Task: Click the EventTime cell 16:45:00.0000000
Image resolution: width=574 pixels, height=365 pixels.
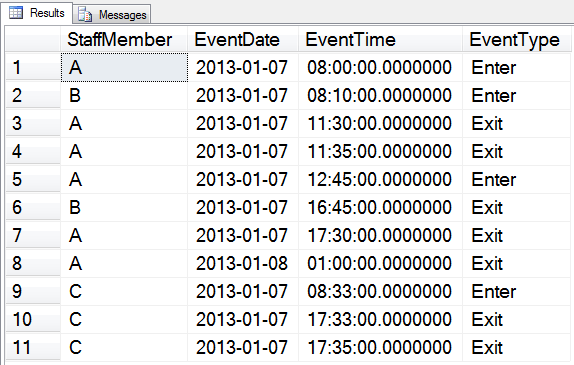Action: tap(380, 207)
